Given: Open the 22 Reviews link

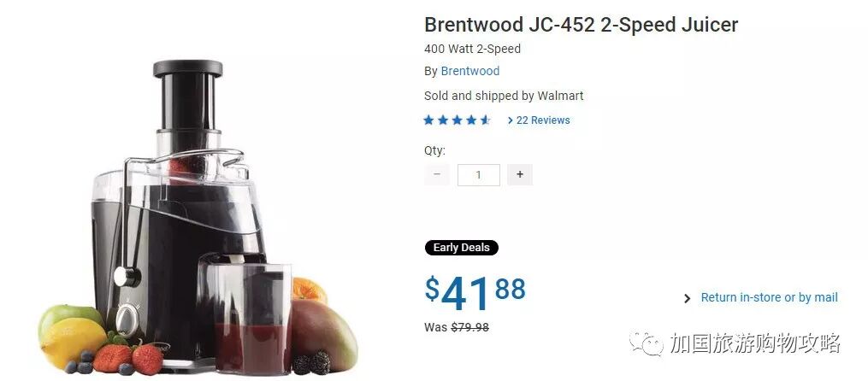Looking at the screenshot, I should 543,120.
